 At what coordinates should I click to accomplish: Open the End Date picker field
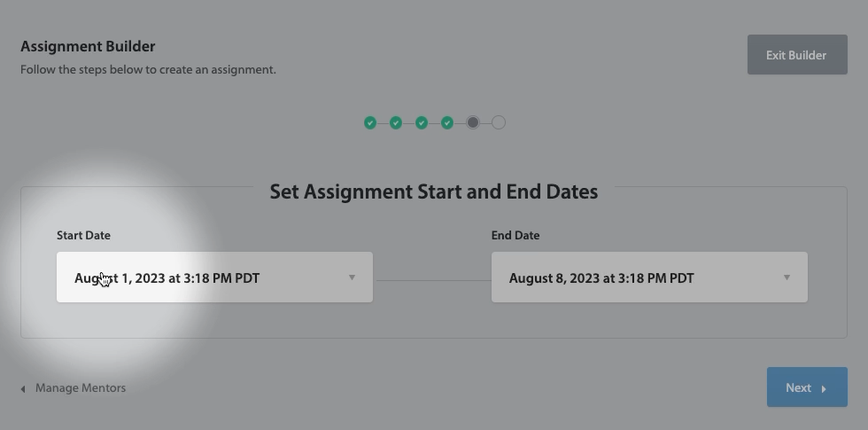638,278
